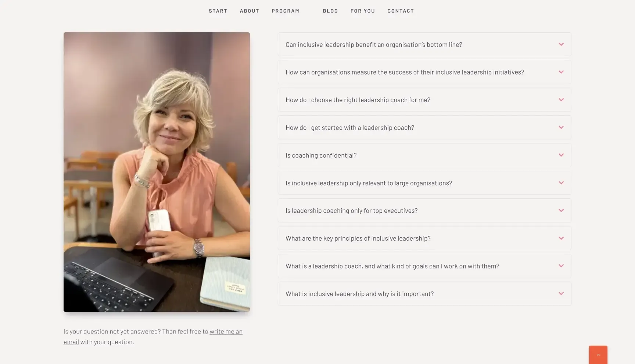Click the 'Is coaching confidential?' question text

tap(321, 155)
